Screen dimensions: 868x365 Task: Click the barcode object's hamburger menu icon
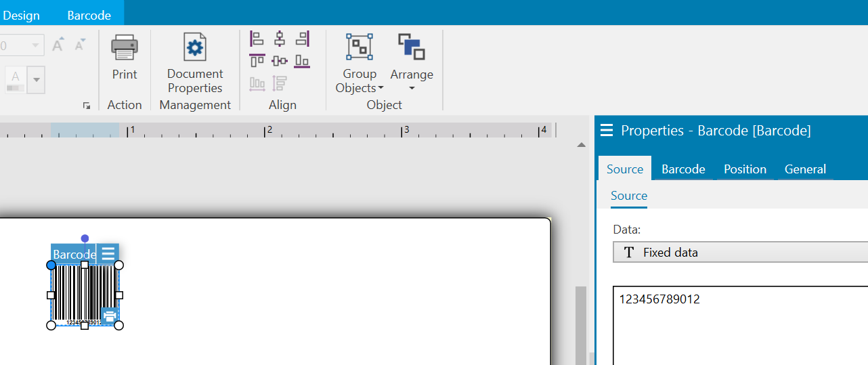(108, 254)
